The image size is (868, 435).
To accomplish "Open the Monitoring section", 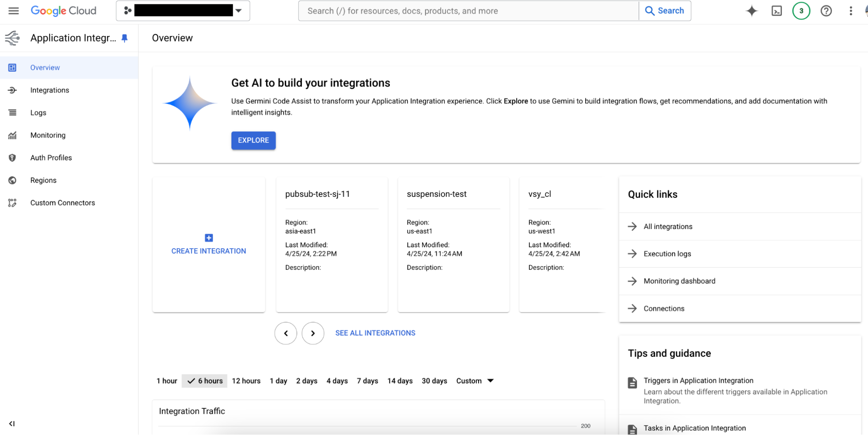I will (x=48, y=135).
